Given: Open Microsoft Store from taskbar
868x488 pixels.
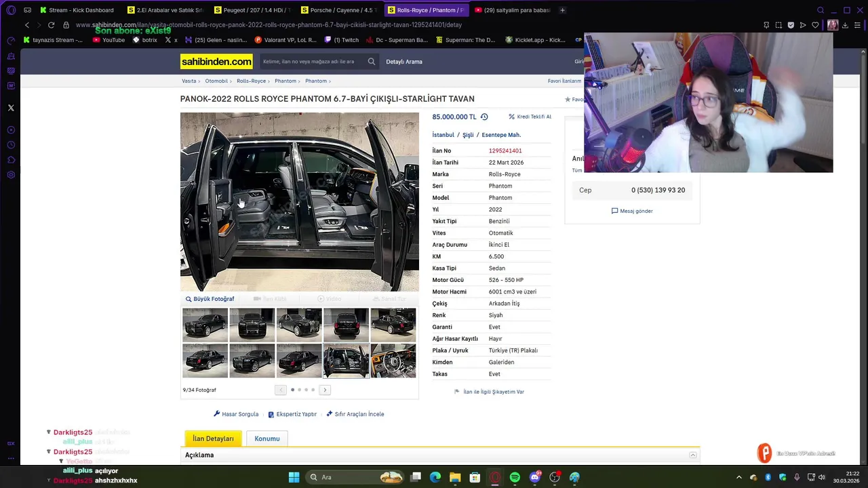Looking at the screenshot, I should click(x=475, y=477).
